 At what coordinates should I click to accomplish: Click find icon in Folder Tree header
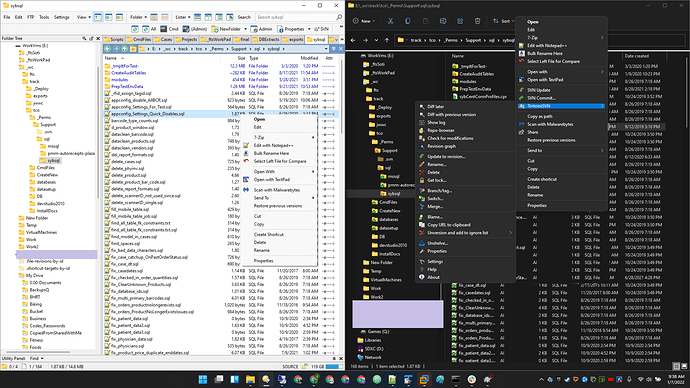click(x=84, y=39)
